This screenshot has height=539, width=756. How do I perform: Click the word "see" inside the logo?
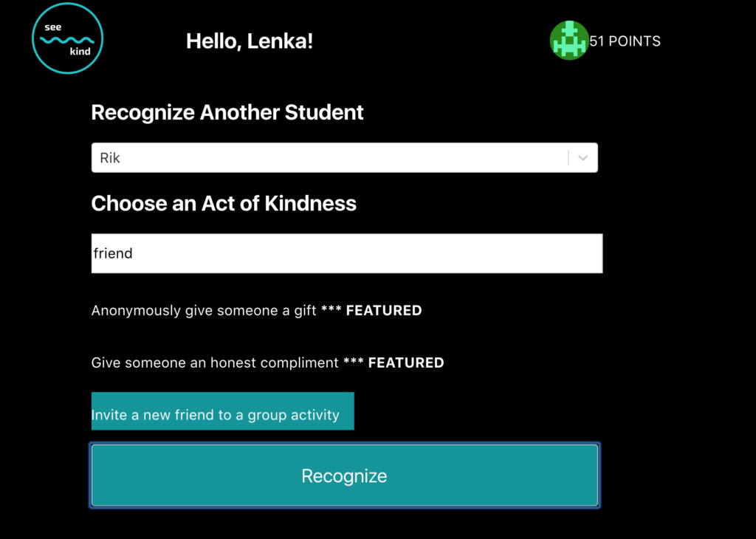tap(53, 27)
